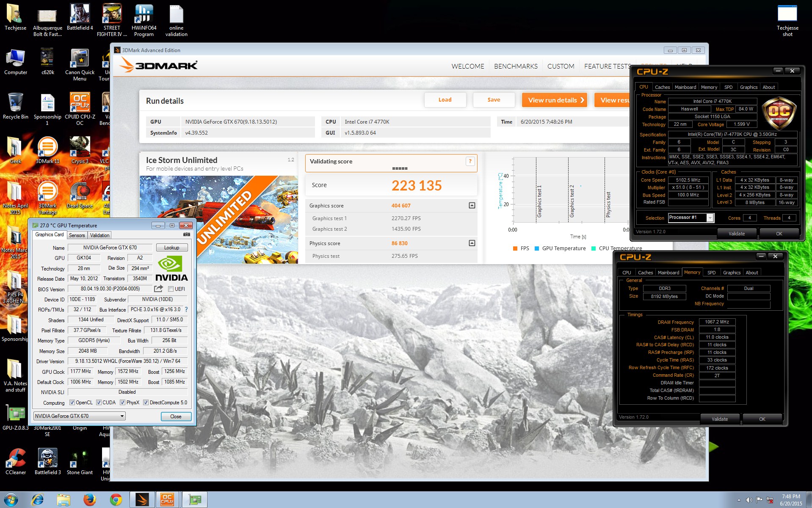
Task: Open Battlefield 4 desktop shortcut
Action: coord(80,17)
